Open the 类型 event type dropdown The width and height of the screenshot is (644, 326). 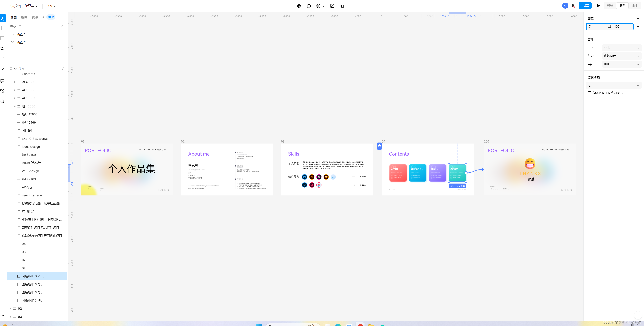coord(621,48)
